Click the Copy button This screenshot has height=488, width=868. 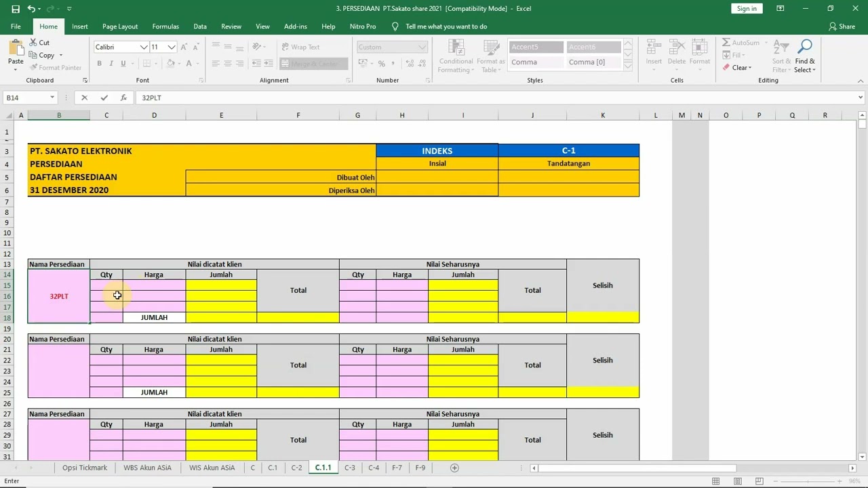[x=41, y=55]
